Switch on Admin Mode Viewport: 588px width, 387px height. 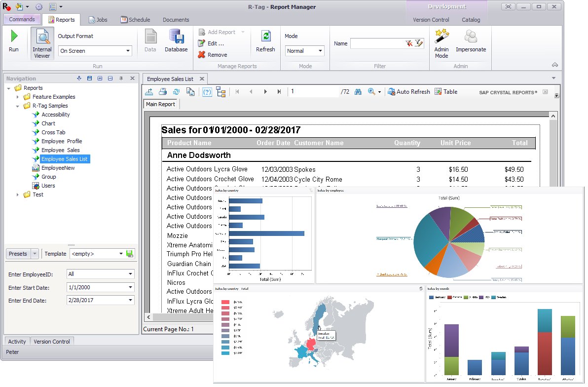point(441,43)
